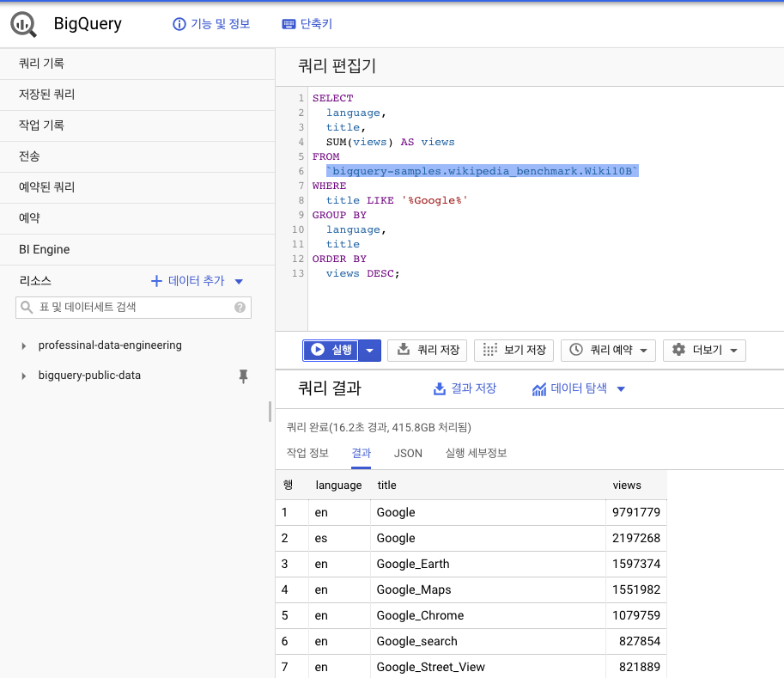Click the '%Google%' string in editor

(435, 200)
